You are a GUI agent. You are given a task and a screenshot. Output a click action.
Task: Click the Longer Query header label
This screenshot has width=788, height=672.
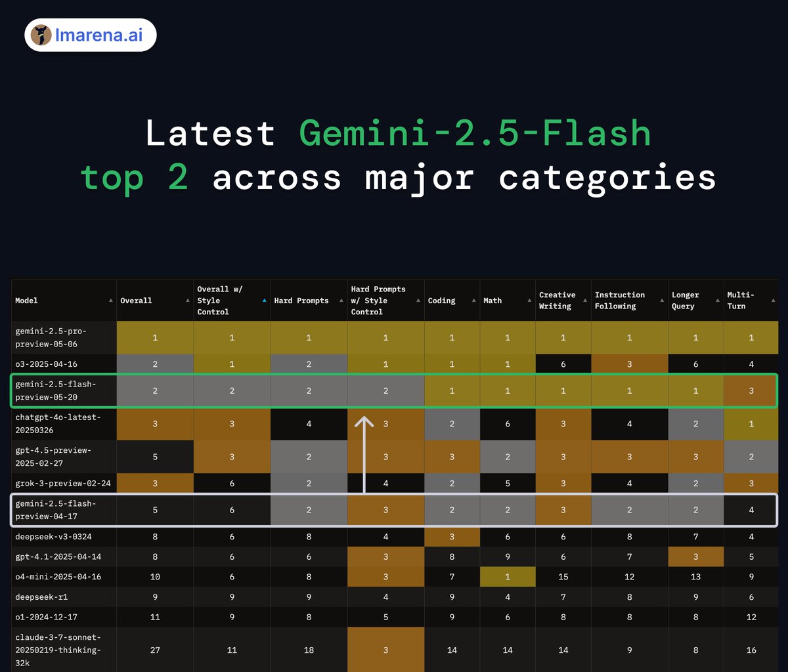tap(686, 301)
